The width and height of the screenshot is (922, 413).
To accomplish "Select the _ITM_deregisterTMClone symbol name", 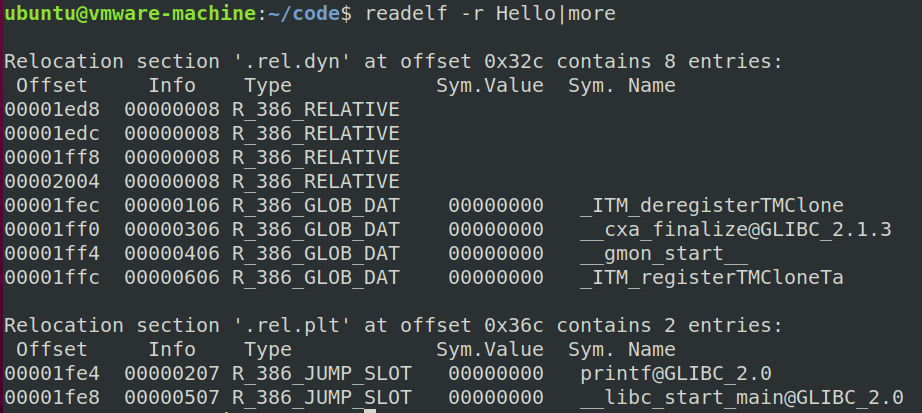I will (x=712, y=206).
